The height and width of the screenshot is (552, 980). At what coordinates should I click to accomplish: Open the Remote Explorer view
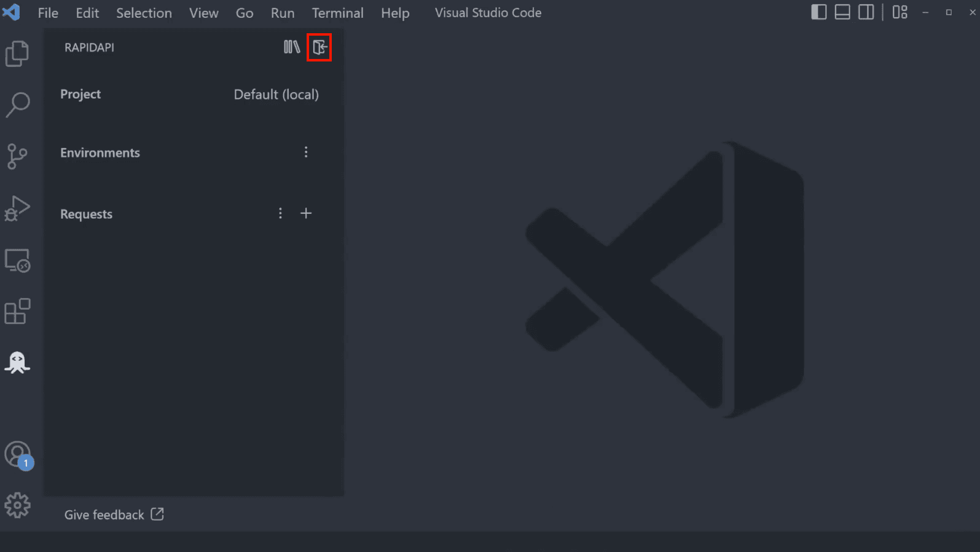coord(17,261)
